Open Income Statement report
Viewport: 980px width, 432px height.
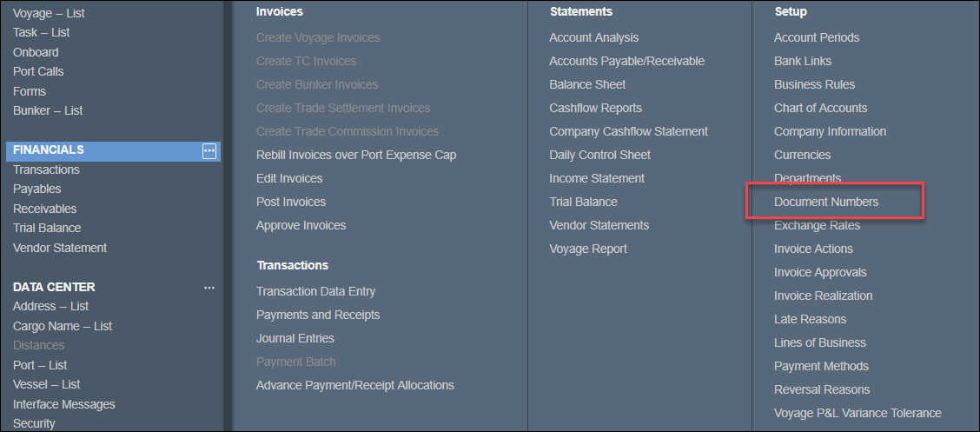[x=596, y=178]
